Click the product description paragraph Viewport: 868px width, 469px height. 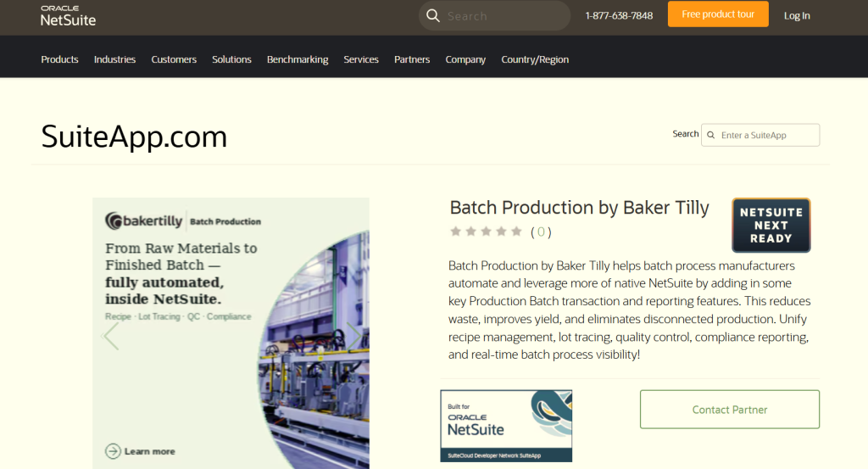click(630, 310)
